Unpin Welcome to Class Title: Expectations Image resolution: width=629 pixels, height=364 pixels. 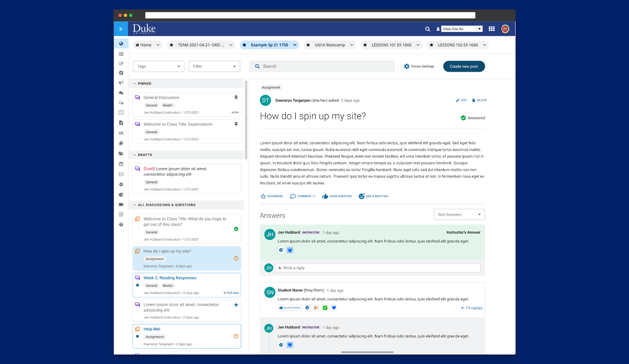(x=236, y=124)
